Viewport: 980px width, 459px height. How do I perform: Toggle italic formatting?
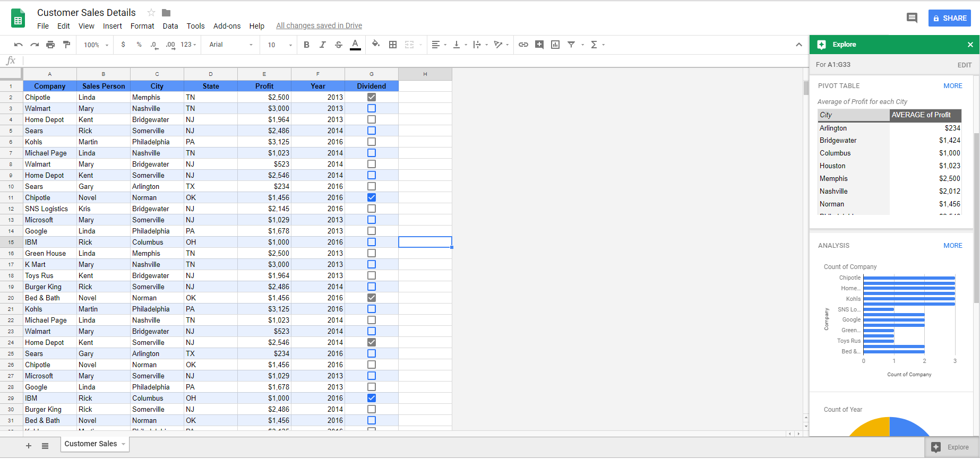[322, 45]
